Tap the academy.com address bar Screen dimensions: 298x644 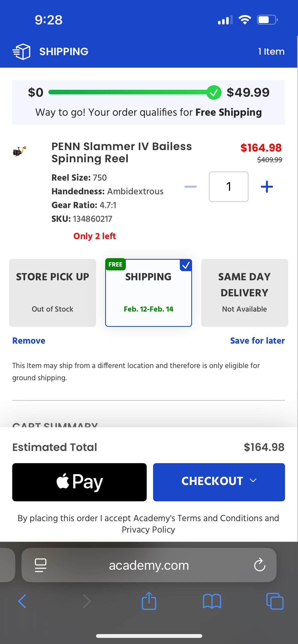coord(149,565)
